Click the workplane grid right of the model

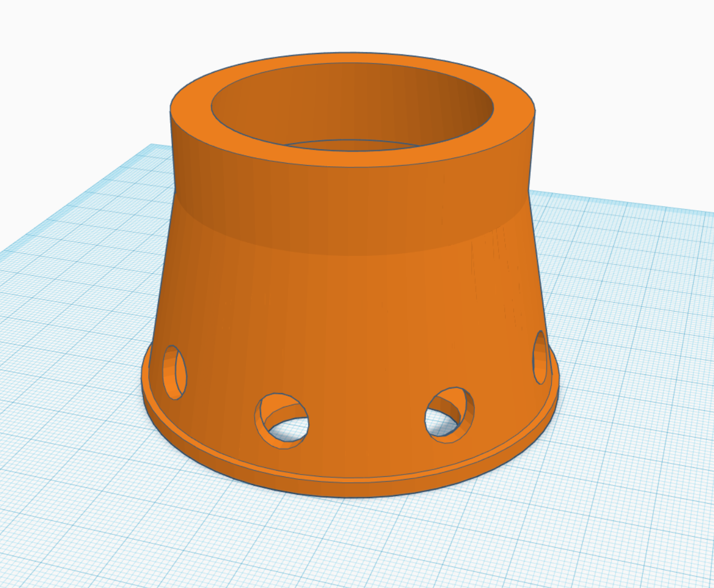[634, 330]
